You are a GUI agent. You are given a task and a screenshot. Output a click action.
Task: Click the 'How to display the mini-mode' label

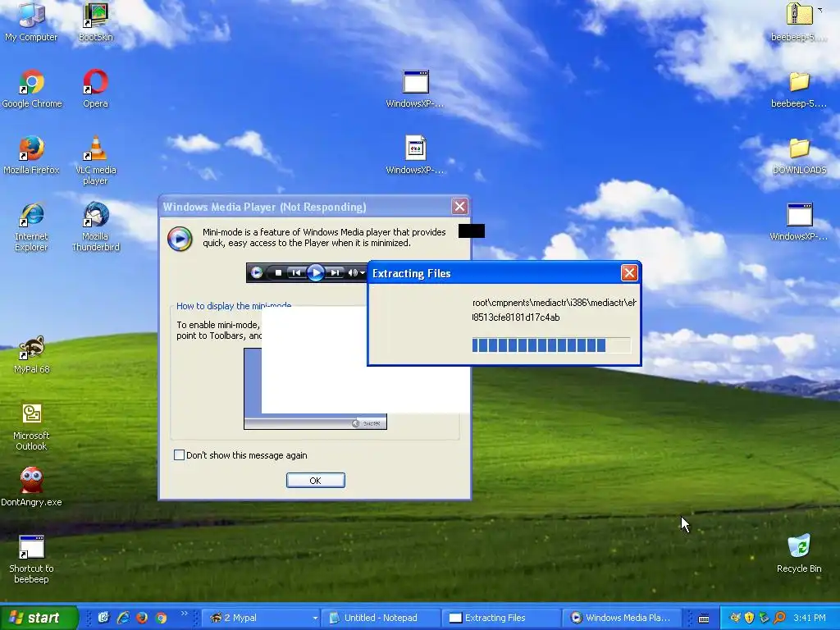[x=234, y=306]
